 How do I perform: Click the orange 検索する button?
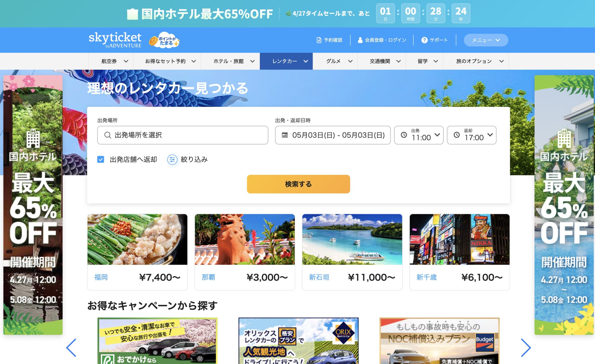(x=298, y=184)
